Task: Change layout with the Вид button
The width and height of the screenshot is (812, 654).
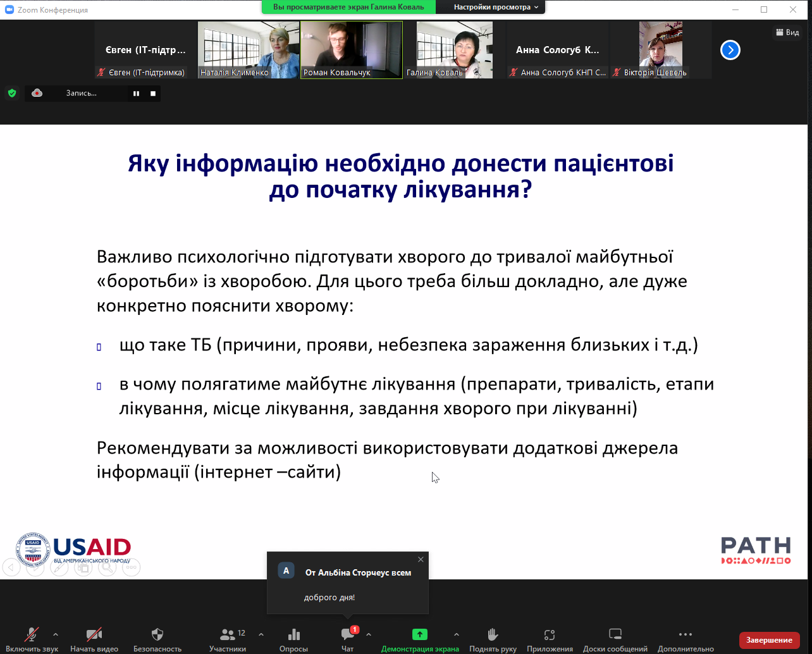Action: (787, 32)
